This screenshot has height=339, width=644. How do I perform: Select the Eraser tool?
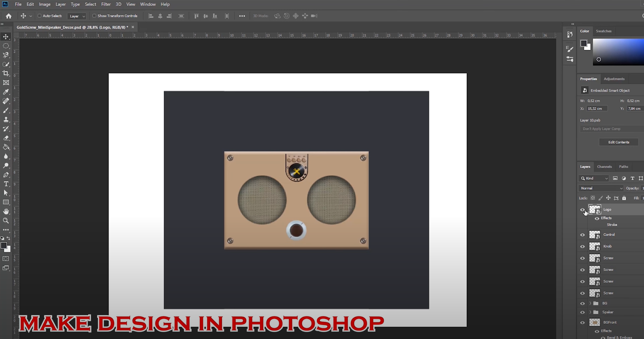tap(6, 138)
